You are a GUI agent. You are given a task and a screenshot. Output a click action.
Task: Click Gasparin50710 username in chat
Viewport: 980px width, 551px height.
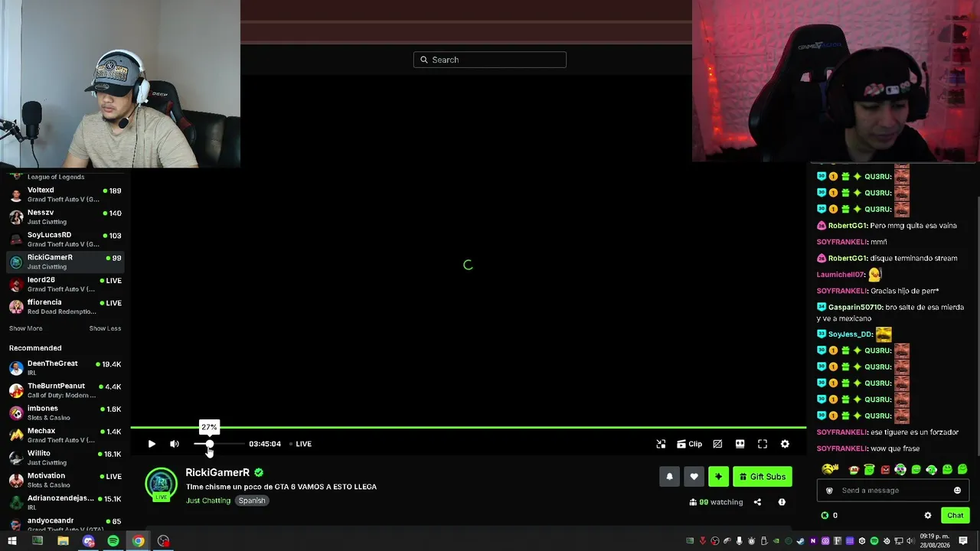click(x=855, y=308)
